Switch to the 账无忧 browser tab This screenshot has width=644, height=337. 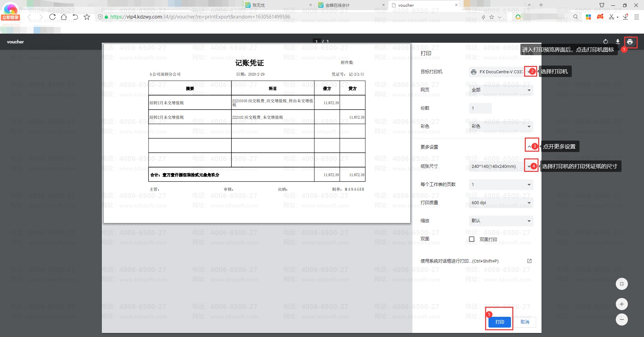tap(259, 5)
